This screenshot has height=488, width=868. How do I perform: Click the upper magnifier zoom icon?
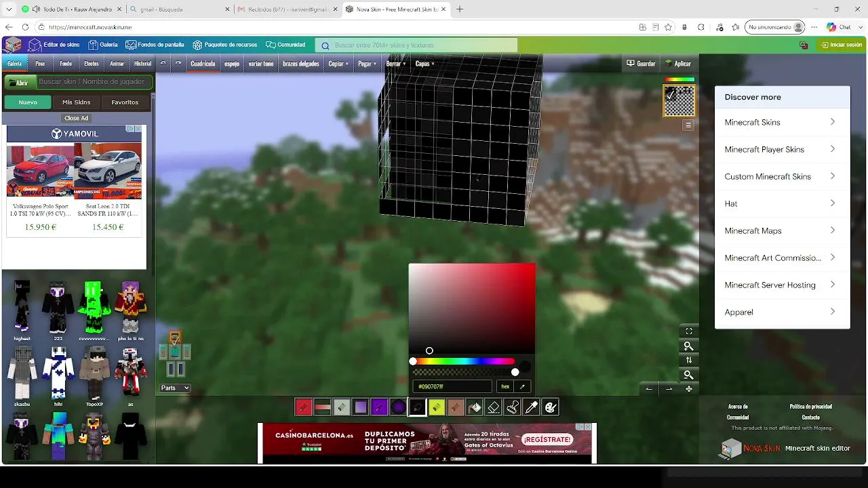pyautogui.click(x=689, y=346)
